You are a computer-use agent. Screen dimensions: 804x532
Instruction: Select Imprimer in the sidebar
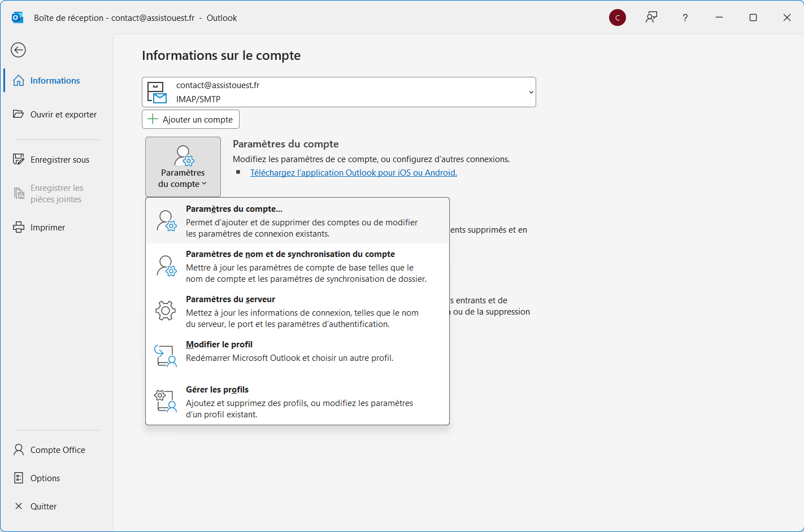coord(55,227)
